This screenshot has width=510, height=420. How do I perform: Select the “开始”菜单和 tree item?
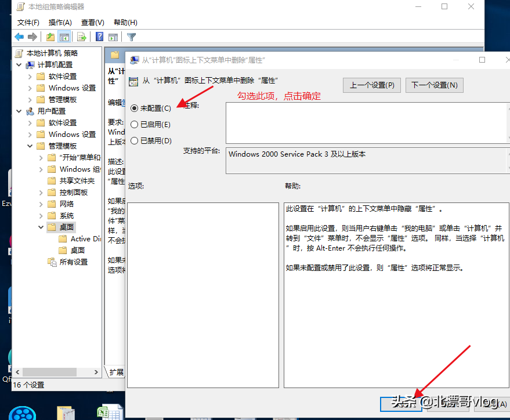point(80,158)
